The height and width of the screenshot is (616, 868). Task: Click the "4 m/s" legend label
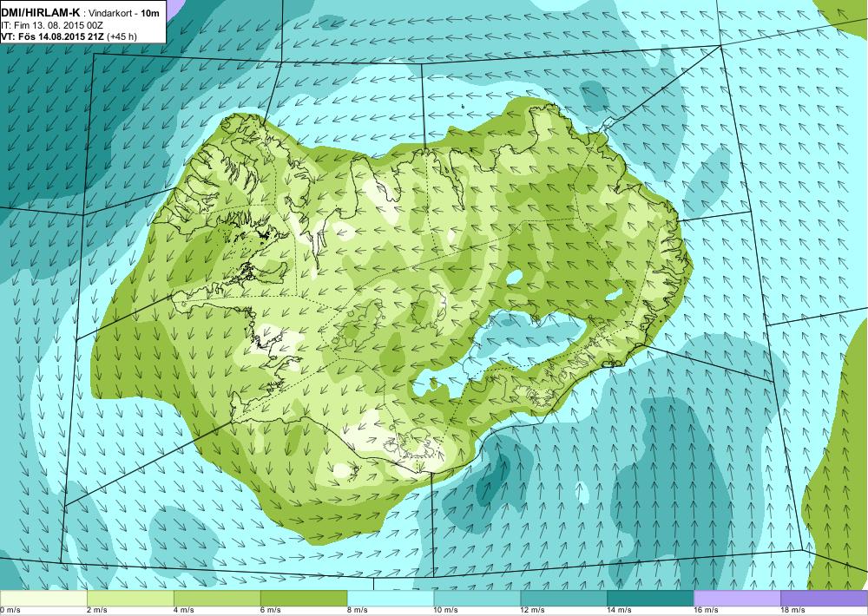click(x=184, y=611)
